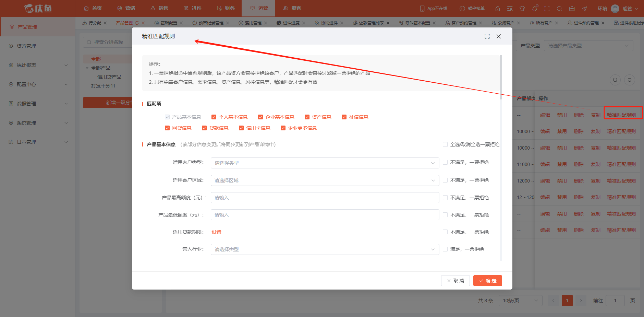Screen dimensions: 644x317
Task: Close the 费用管理 tab
Action: (266, 23)
